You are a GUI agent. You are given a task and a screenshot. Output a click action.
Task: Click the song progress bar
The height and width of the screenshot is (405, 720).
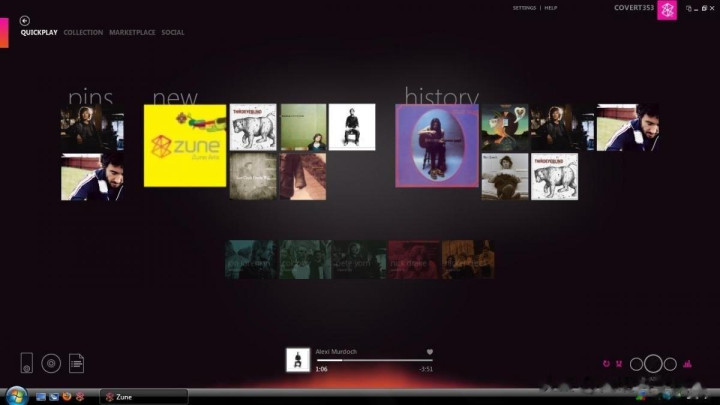click(x=374, y=360)
